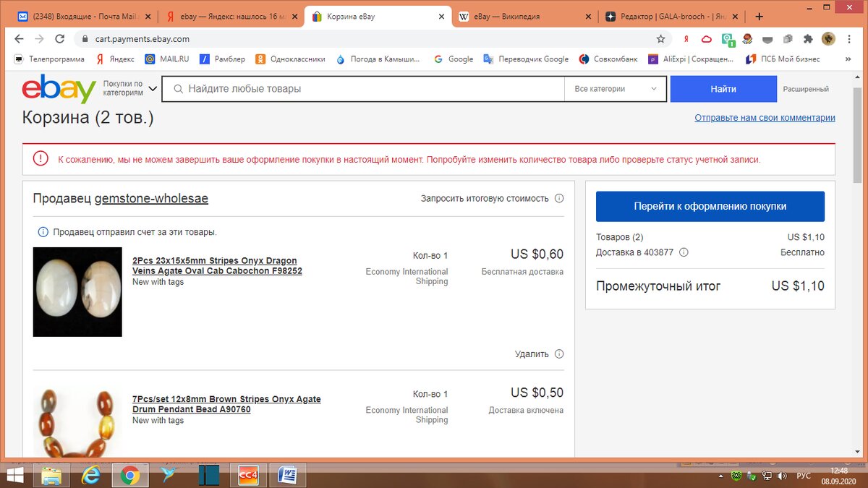Click the address bar URL
The height and width of the screenshot is (488, 868).
coord(142,39)
